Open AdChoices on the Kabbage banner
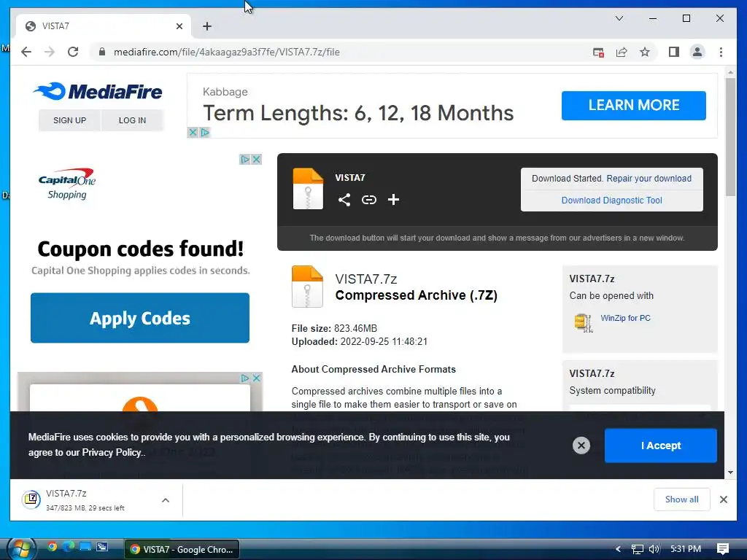Image resolution: width=747 pixels, height=560 pixels. 205,133
